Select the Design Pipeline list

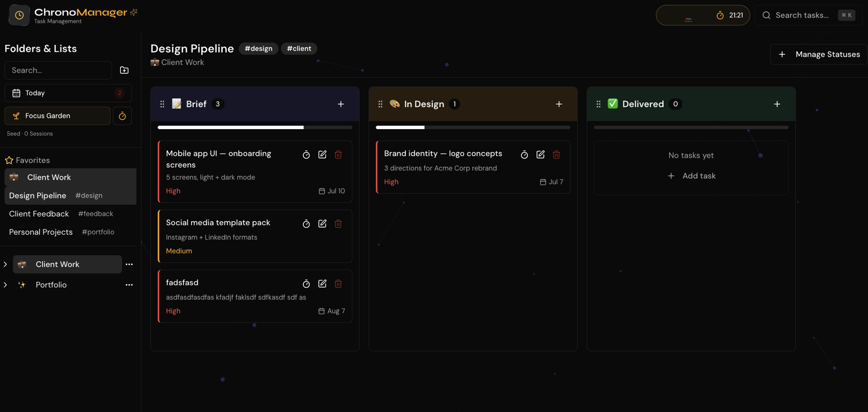70,196
